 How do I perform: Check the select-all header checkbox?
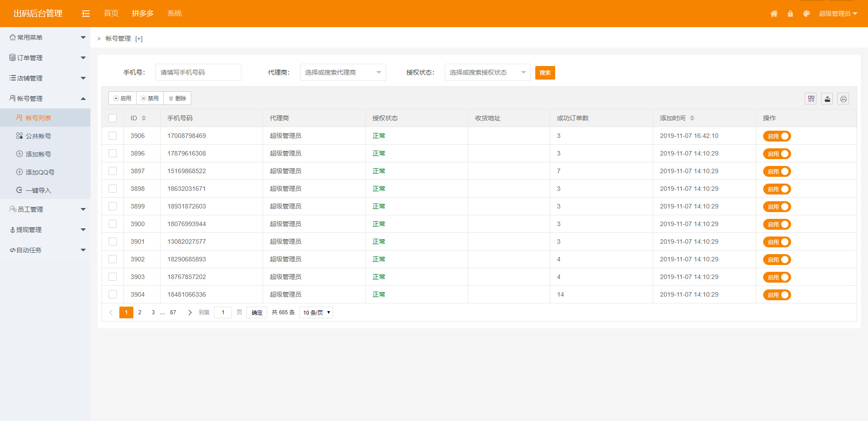(x=113, y=118)
